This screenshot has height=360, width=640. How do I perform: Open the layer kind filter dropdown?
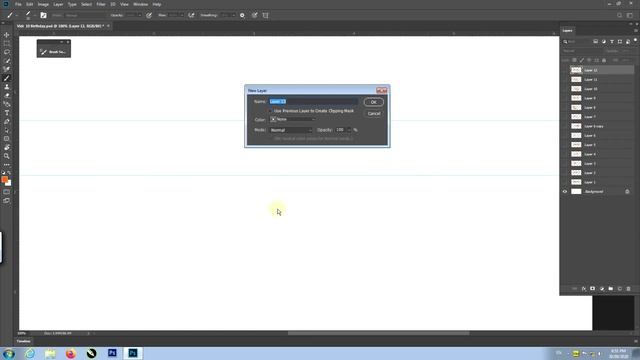576,42
